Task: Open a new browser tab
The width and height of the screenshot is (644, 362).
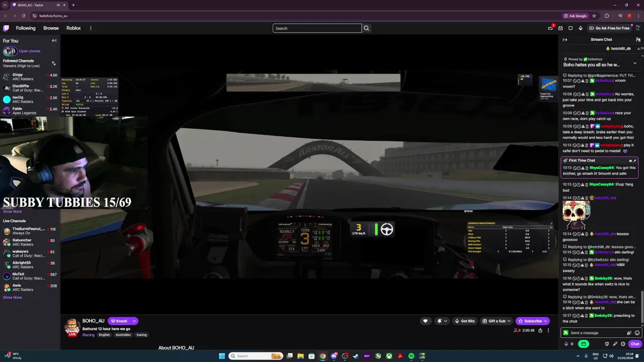Action: [73, 5]
